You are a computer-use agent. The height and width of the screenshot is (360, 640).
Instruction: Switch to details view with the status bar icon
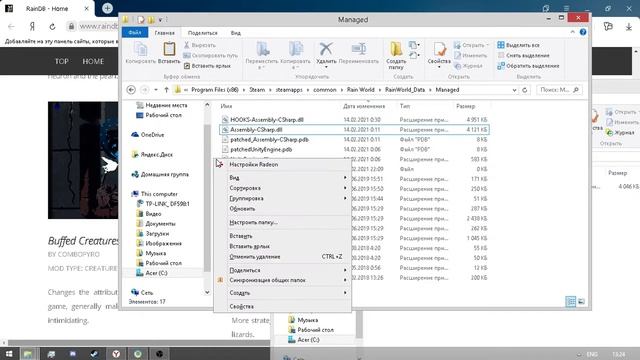[x=571, y=302]
